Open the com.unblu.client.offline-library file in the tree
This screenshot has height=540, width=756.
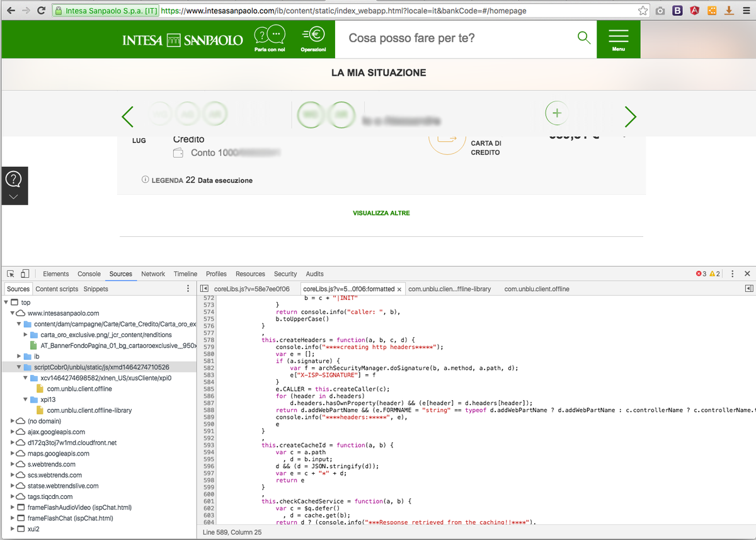click(x=89, y=410)
